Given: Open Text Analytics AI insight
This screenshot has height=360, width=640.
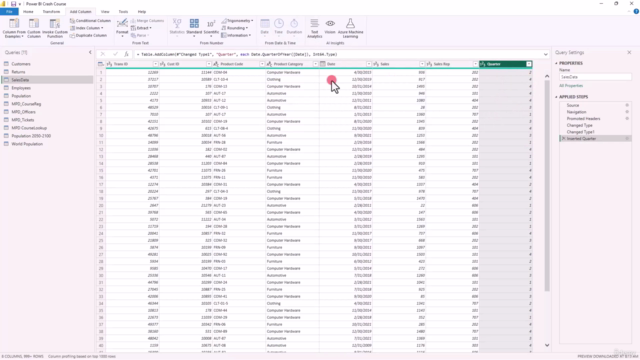Looking at the screenshot, I should 314,28.
